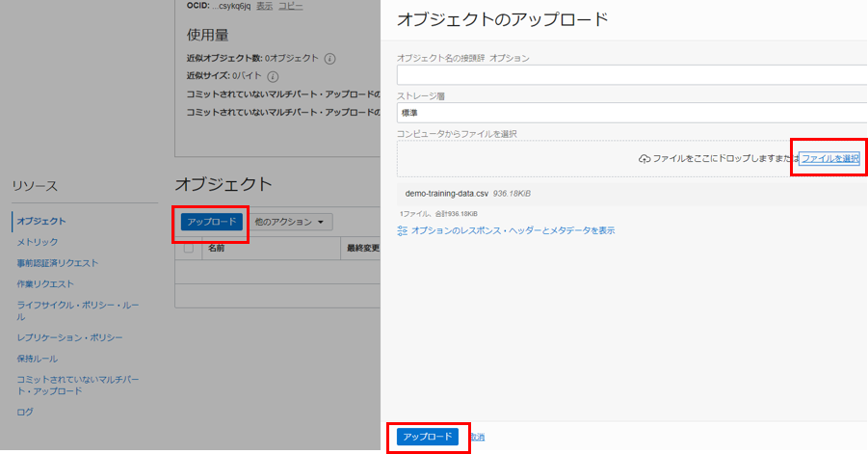
Task: Click the 取消 link in upload panel
Action: point(478,438)
